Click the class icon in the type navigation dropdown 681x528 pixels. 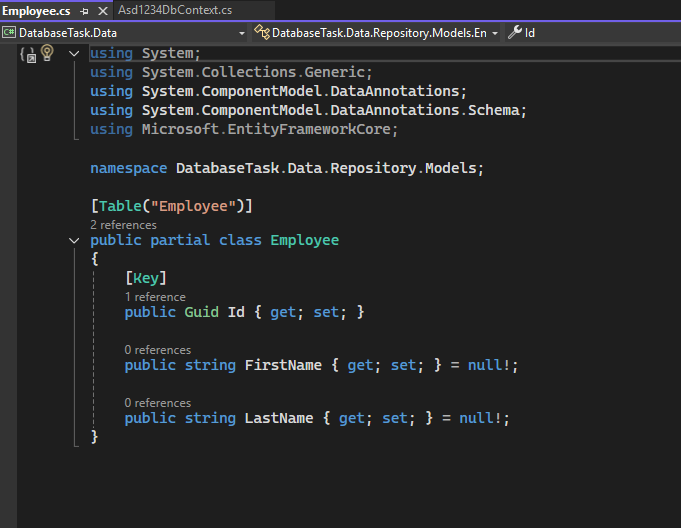(x=262, y=32)
